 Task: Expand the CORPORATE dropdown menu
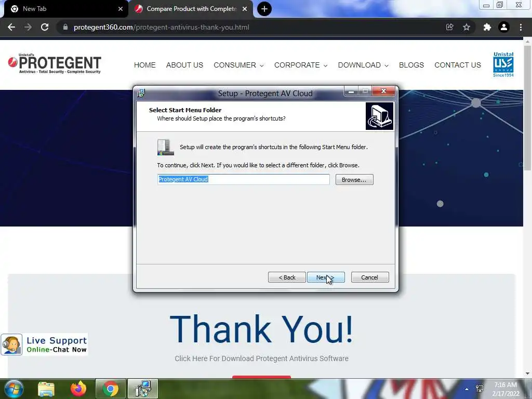[x=301, y=65]
